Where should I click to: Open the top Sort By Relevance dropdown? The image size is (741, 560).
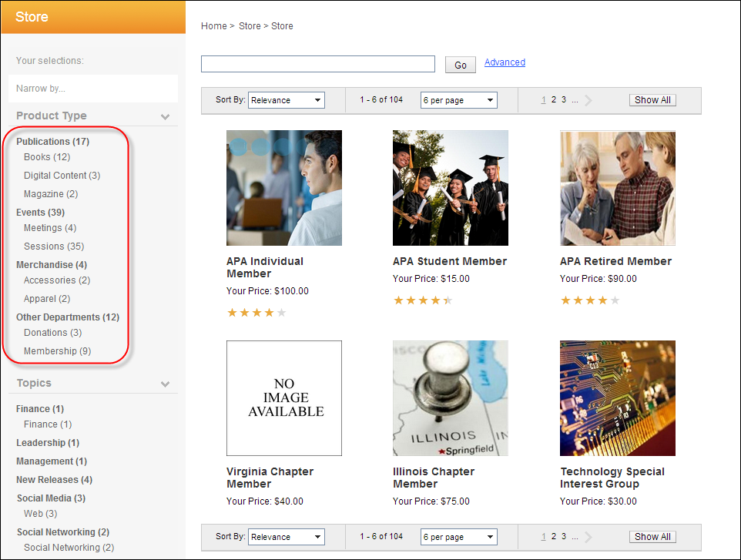287,100
